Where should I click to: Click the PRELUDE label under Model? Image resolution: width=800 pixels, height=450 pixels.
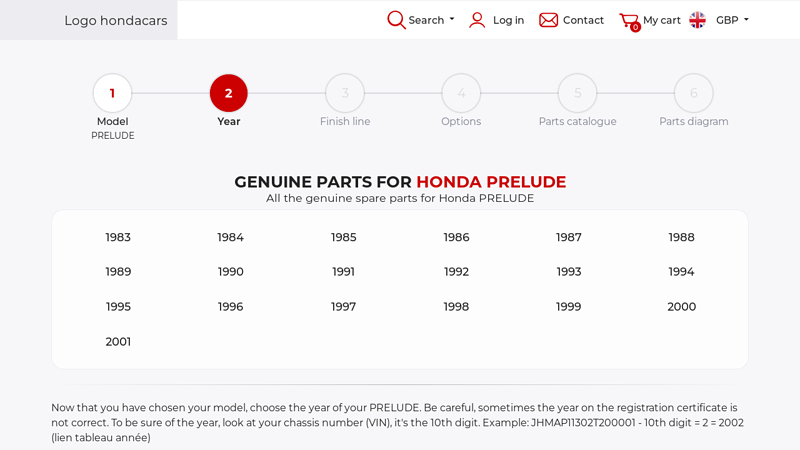[113, 136]
